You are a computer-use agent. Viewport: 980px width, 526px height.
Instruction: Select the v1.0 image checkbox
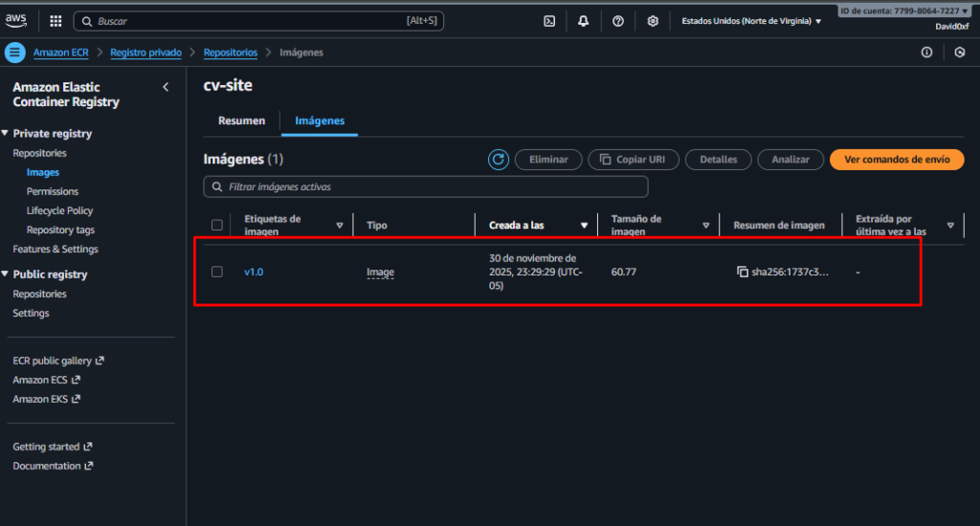(217, 272)
